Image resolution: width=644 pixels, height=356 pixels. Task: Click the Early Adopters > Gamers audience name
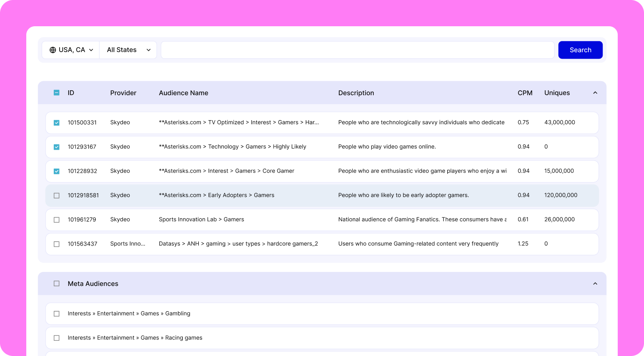click(216, 195)
